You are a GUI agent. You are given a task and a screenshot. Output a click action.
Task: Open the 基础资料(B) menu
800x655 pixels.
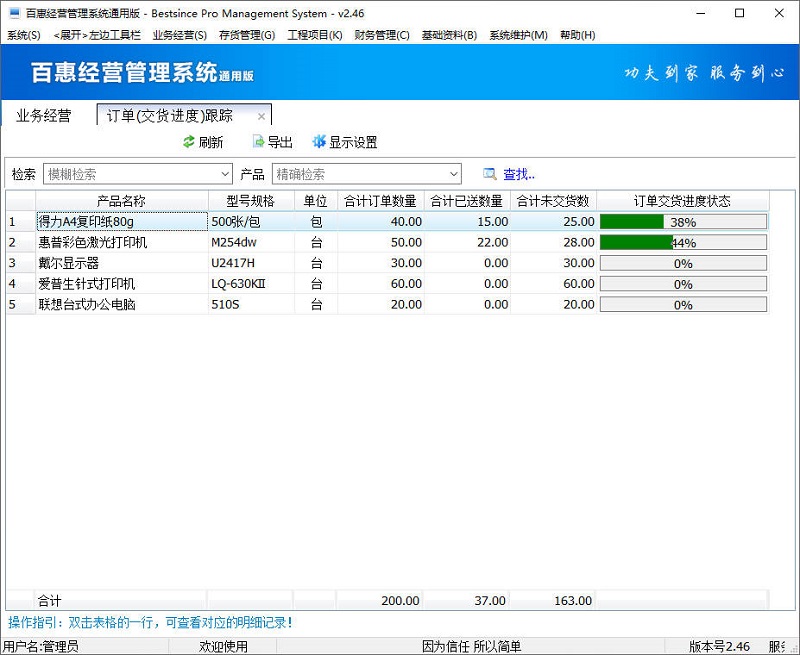coord(449,35)
